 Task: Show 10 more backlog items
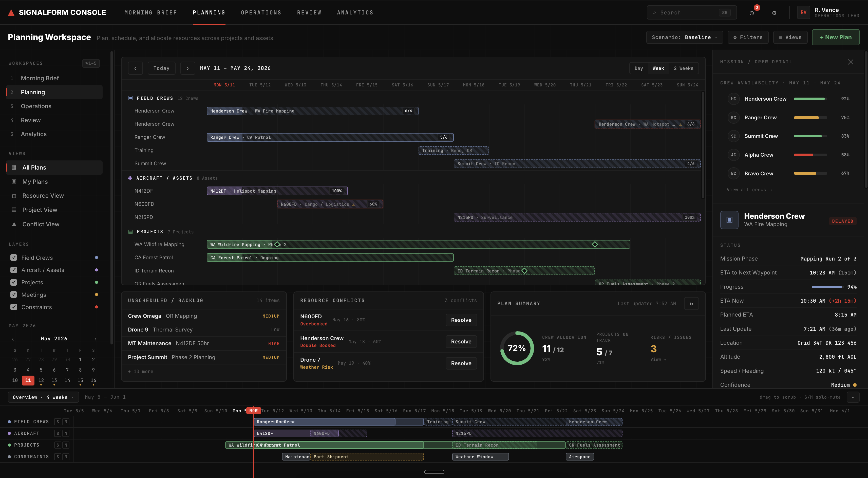pos(141,372)
